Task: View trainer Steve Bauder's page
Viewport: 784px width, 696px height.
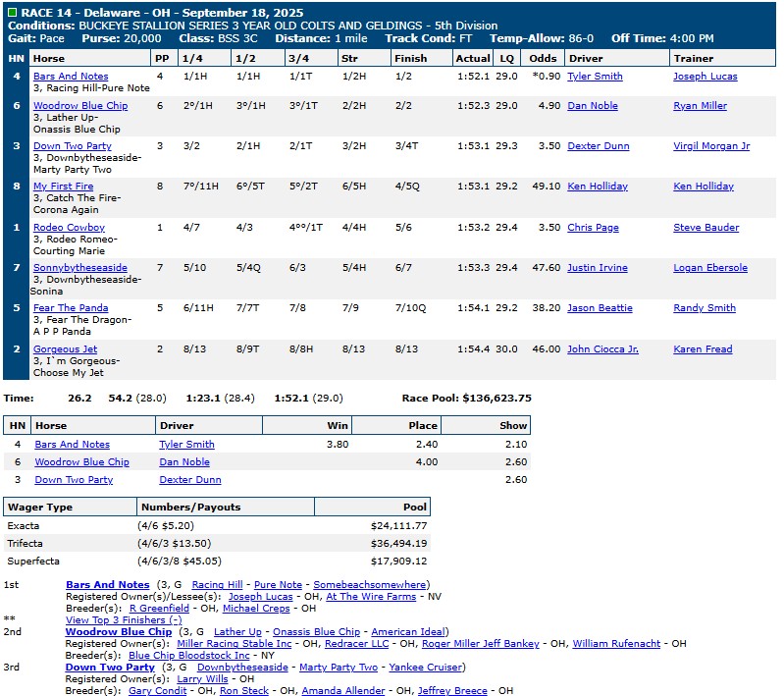Action: pos(706,228)
